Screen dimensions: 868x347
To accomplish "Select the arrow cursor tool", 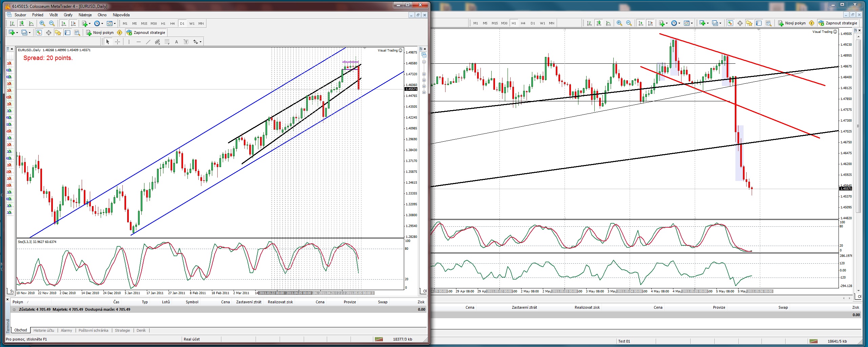I will point(108,42).
